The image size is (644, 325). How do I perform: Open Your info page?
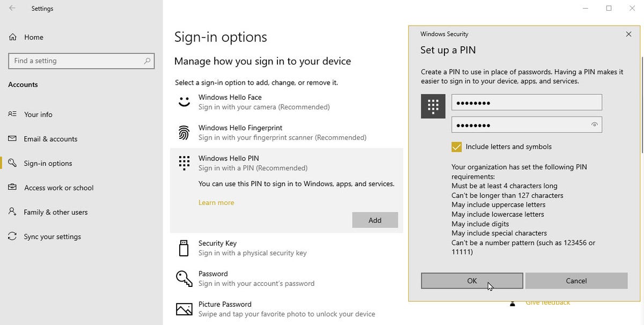[38, 114]
